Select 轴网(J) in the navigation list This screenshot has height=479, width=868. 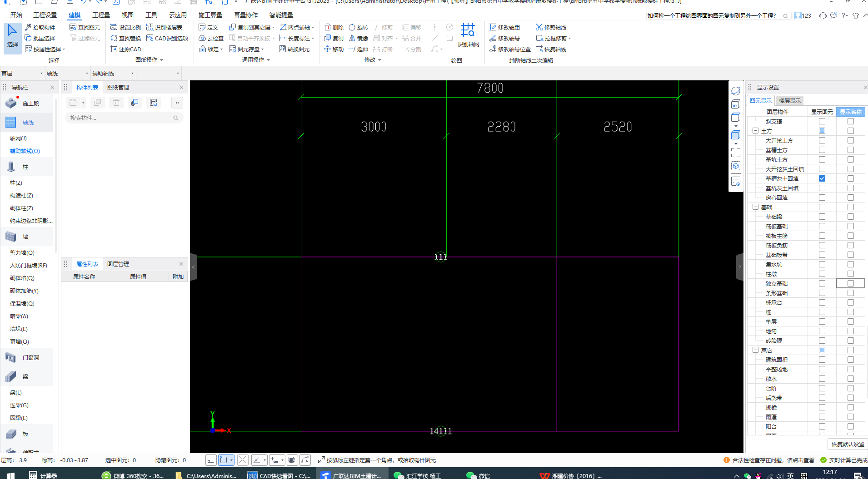[x=18, y=138]
